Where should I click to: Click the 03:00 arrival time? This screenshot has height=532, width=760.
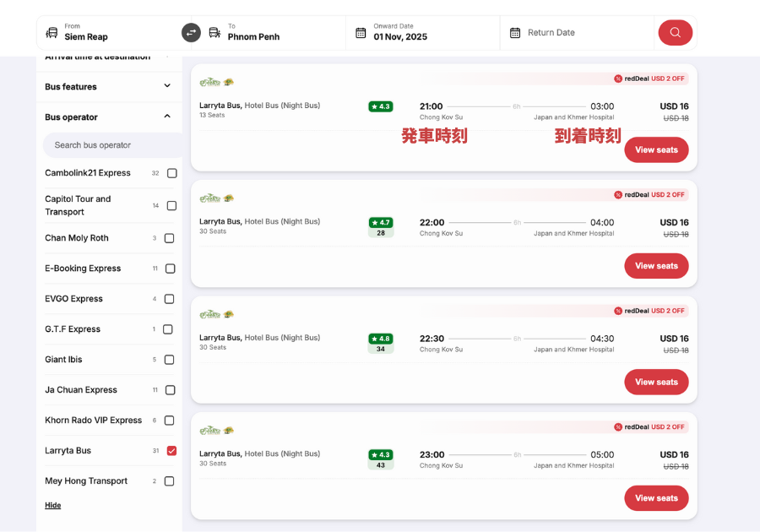602,106
